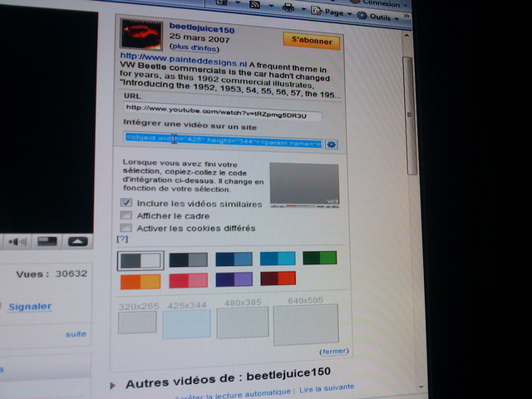This screenshot has height=399, width=532.
Task: Select the dark gray color theme swatch
Action: [189, 260]
